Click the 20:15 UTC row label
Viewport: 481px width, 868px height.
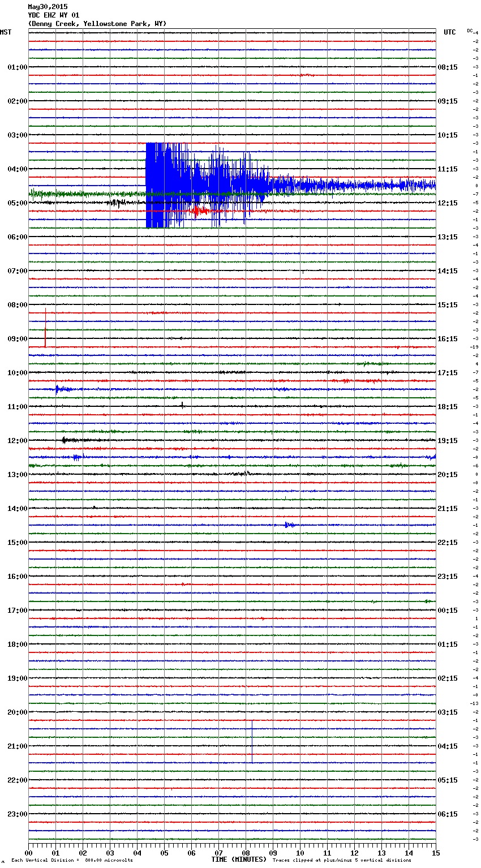(x=448, y=475)
